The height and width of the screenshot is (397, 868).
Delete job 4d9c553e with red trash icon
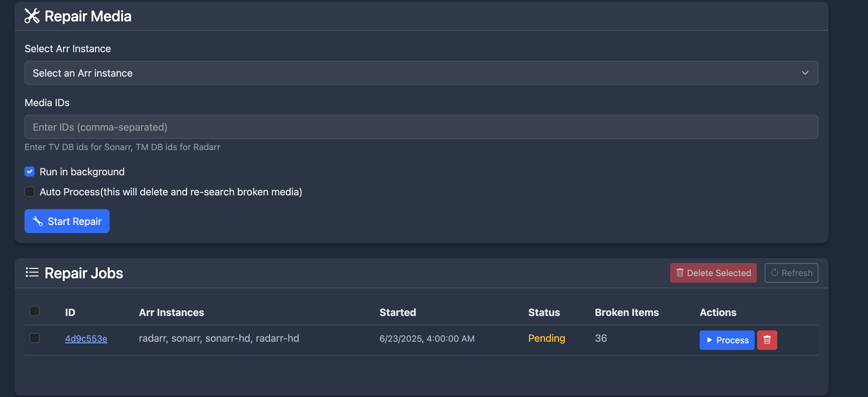(x=767, y=340)
